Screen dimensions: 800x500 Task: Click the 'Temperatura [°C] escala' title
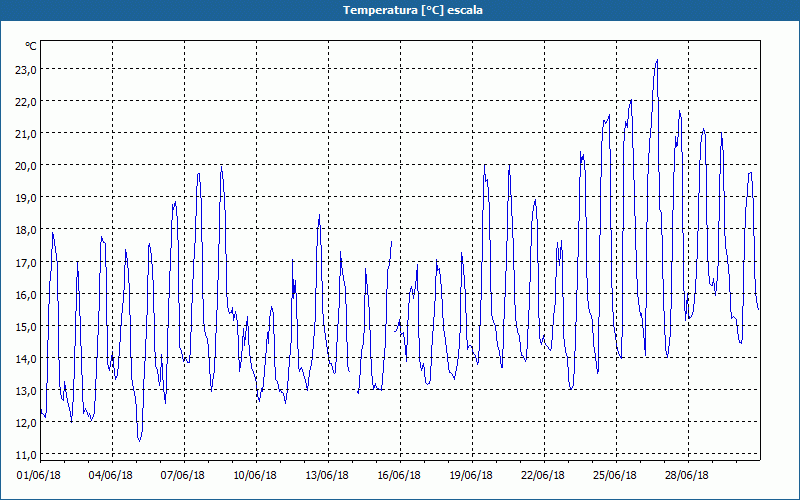[x=413, y=10]
